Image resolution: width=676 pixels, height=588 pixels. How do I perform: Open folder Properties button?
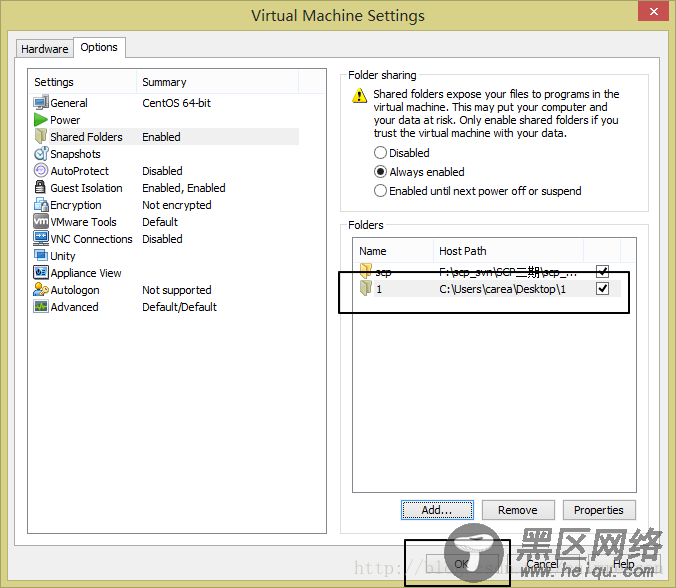click(599, 510)
